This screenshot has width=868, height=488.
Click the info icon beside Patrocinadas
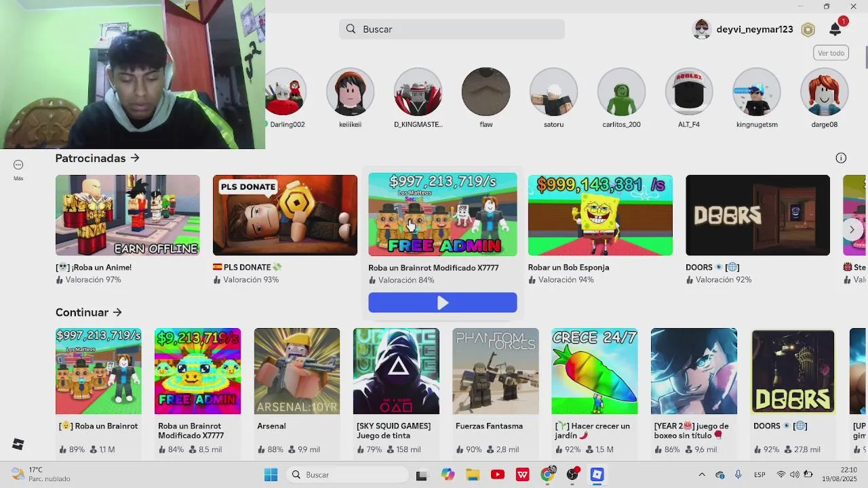841,158
